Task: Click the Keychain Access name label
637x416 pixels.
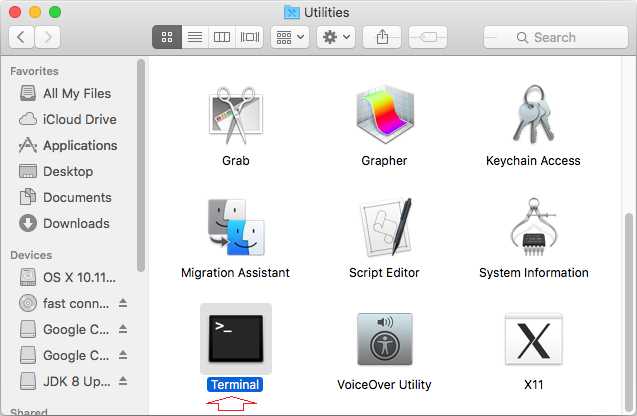Action: pyautogui.click(x=533, y=161)
